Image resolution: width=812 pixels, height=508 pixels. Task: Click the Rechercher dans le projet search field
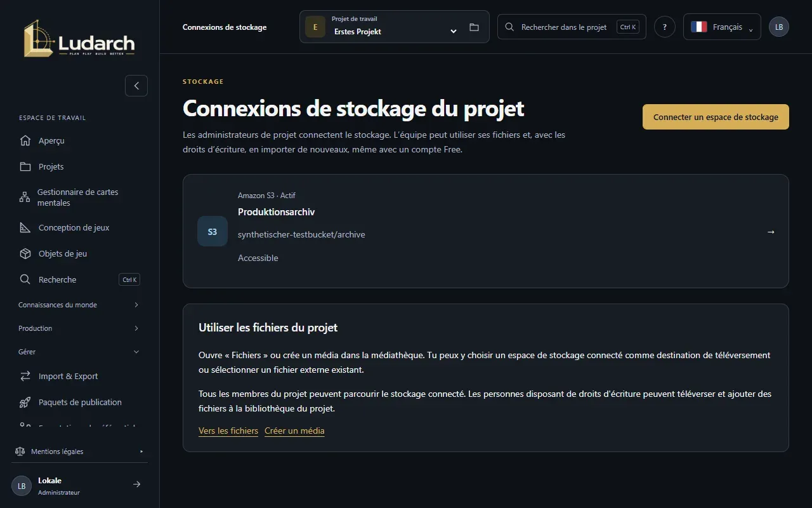click(x=572, y=27)
